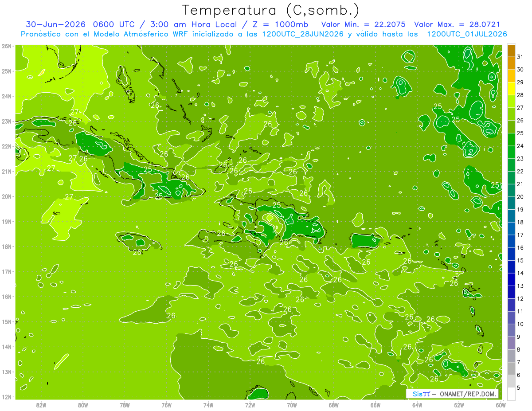The height and width of the screenshot is (411, 532).
Task: Click the color scale label "8"
Action: [519, 349]
